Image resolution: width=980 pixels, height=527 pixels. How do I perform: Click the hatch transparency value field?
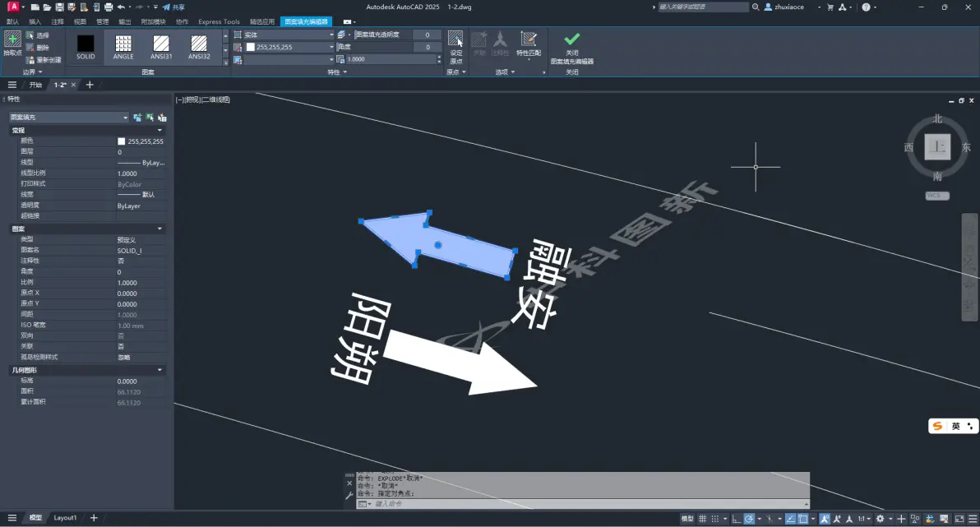point(428,35)
